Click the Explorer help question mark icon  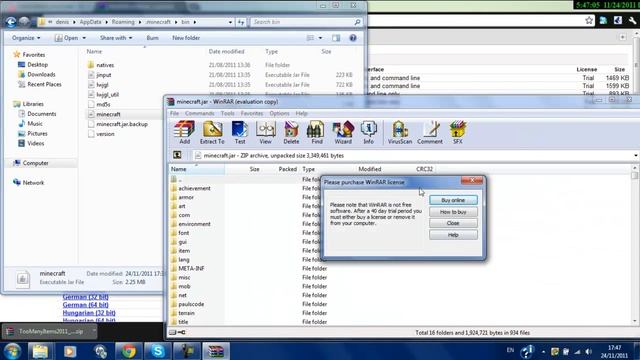coord(353,38)
